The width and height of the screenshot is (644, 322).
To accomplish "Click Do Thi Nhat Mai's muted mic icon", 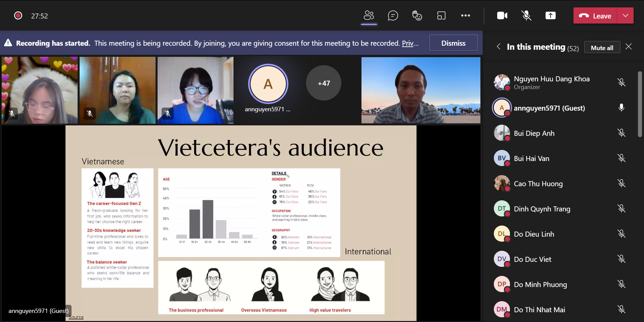I will [621, 309].
